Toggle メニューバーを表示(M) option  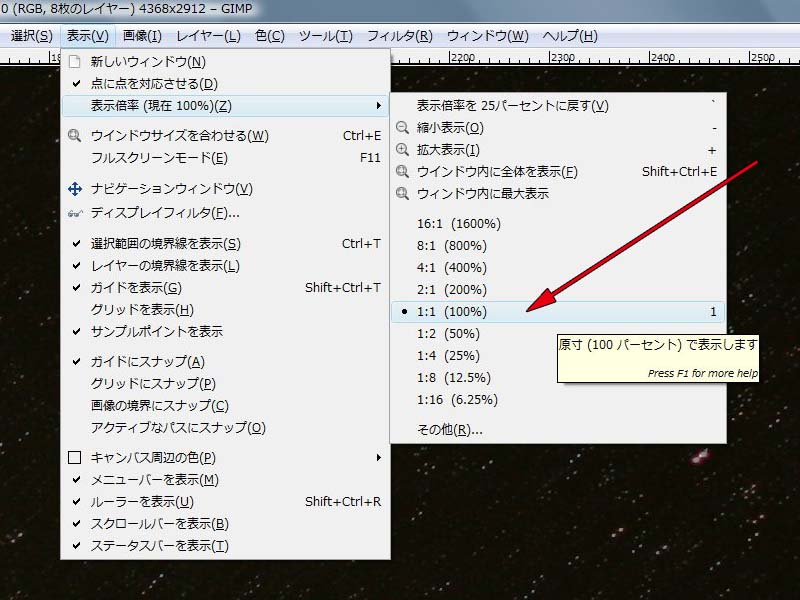226,480
